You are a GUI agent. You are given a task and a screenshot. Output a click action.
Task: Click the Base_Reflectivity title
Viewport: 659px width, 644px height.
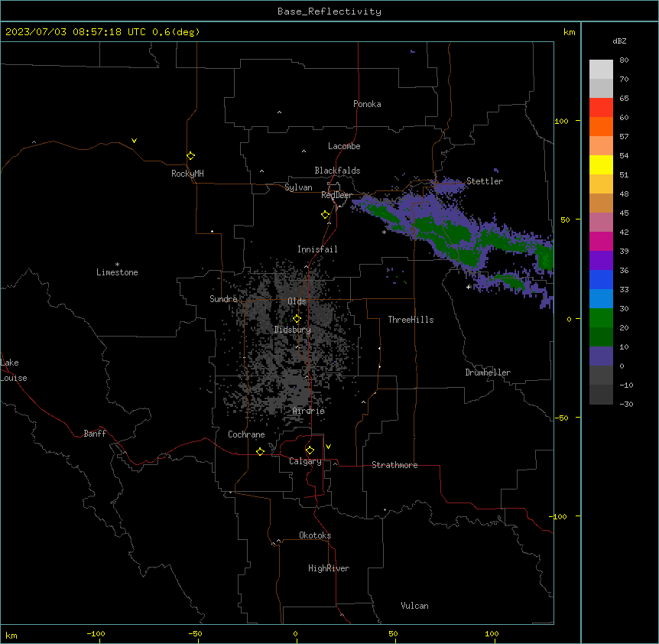pyautogui.click(x=329, y=11)
